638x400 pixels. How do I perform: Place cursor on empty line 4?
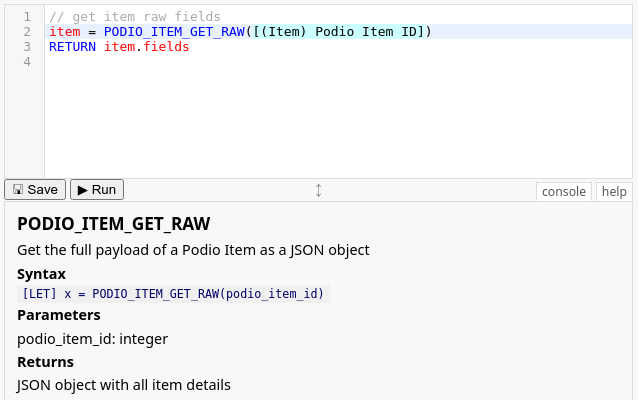point(200,62)
